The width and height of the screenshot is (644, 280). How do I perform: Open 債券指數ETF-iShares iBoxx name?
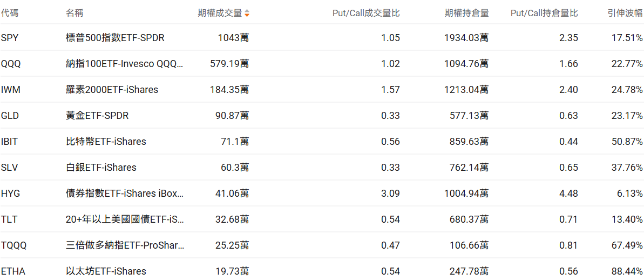pyautogui.click(x=124, y=194)
